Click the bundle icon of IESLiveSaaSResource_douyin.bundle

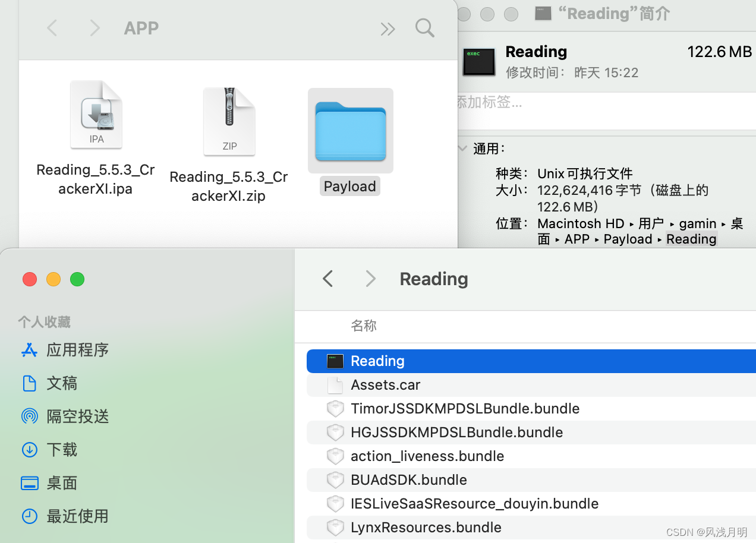[x=335, y=504]
